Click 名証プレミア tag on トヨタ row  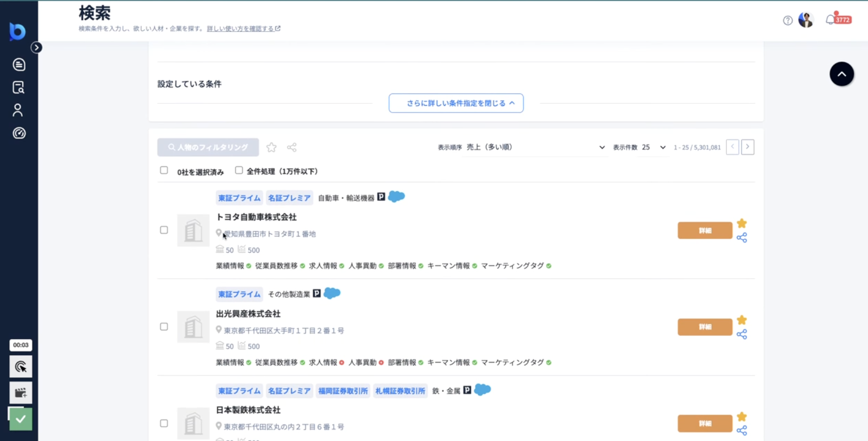pos(289,198)
